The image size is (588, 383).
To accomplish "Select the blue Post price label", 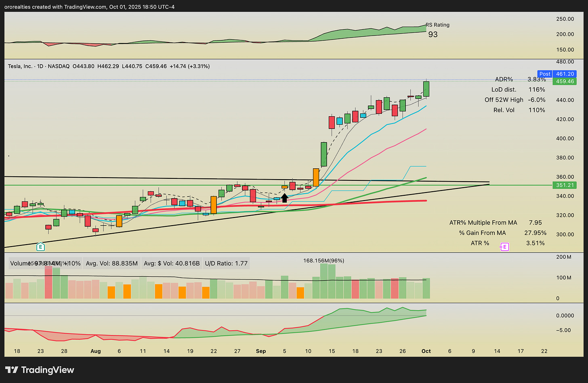I will pos(545,74).
